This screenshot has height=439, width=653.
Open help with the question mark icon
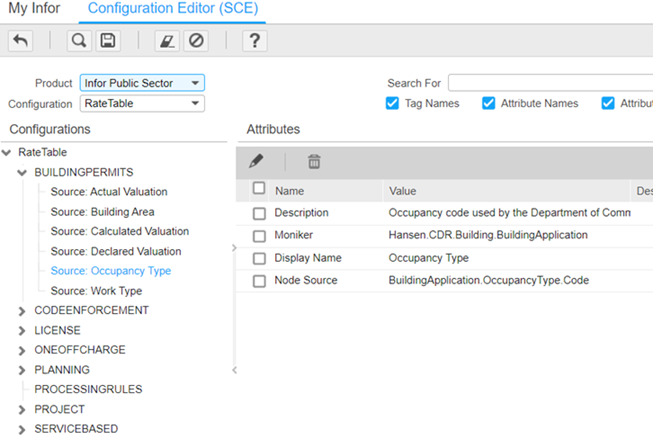[255, 41]
